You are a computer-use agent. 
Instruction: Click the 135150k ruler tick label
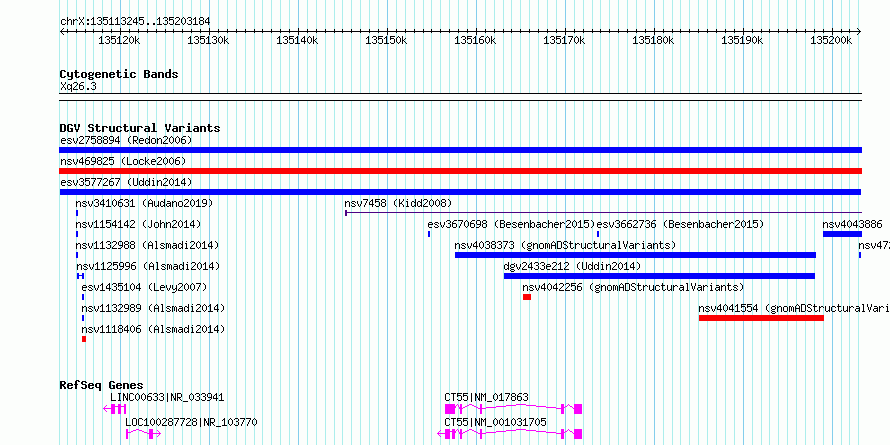click(x=386, y=41)
